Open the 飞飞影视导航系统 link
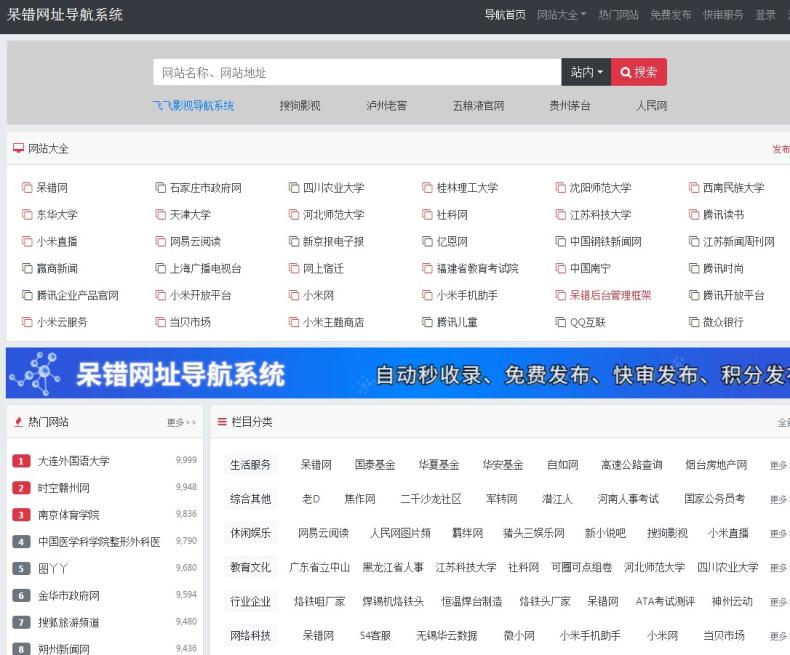This screenshot has height=655, width=790. [193, 106]
